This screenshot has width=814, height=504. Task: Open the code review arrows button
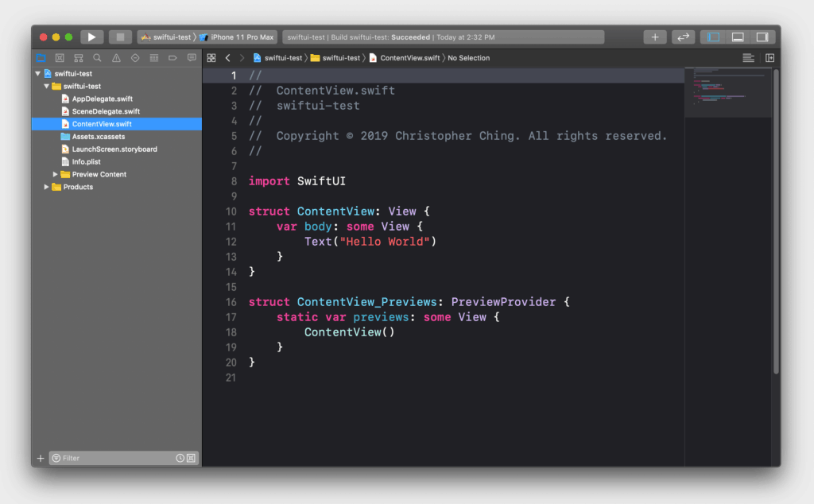pyautogui.click(x=683, y=37)
